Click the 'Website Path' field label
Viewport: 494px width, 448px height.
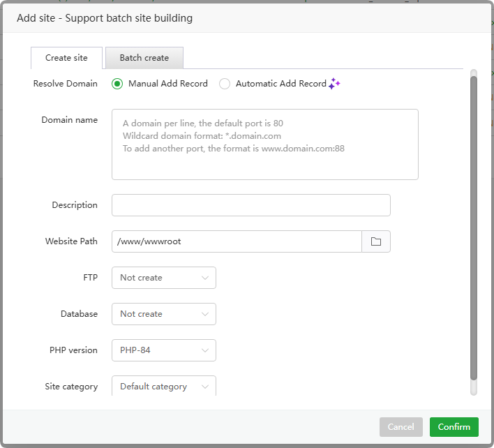click(71, 241)
